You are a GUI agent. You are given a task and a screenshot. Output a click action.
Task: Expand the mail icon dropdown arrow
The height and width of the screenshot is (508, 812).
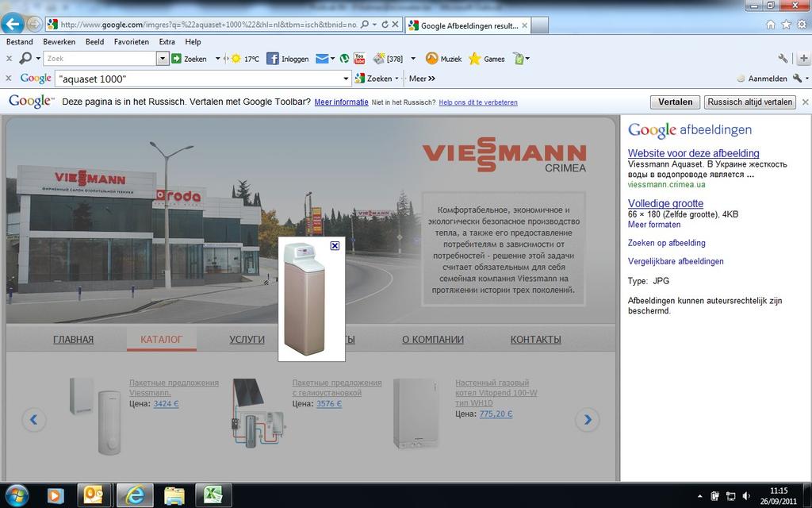tap(332, 59)
